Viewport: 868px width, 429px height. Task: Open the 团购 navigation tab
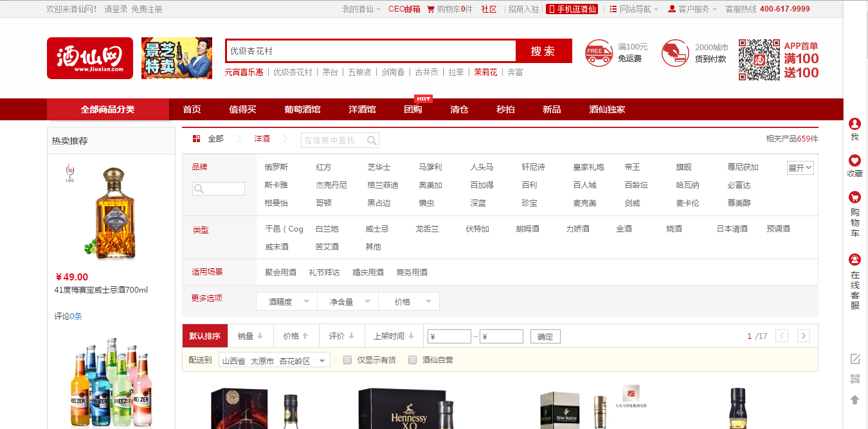pos(413,109)
